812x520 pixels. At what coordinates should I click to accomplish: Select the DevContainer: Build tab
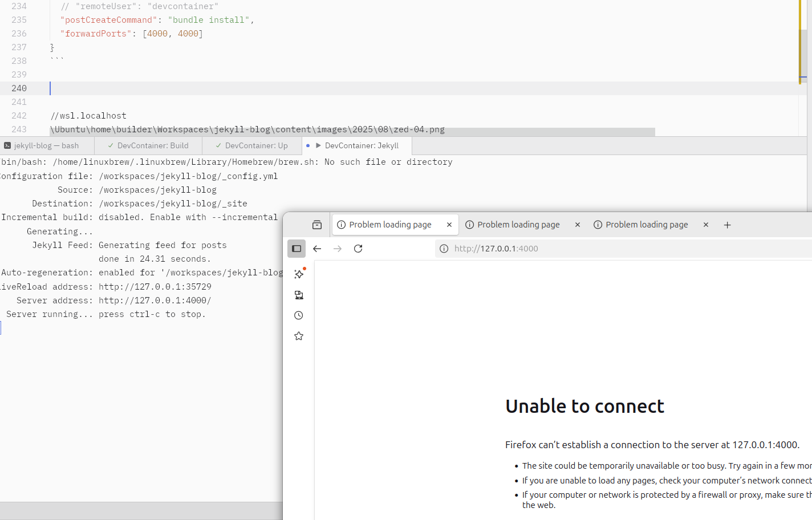(148, 145)
